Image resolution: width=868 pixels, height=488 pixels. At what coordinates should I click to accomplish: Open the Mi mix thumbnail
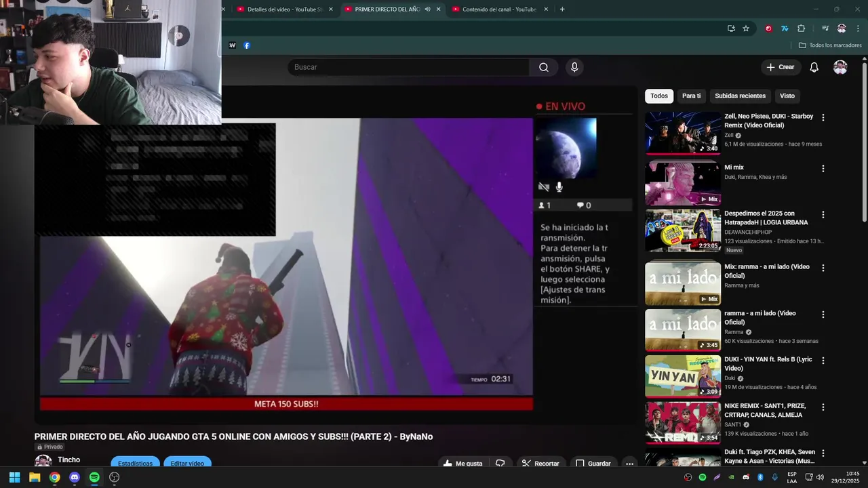(x=683, y=183)
